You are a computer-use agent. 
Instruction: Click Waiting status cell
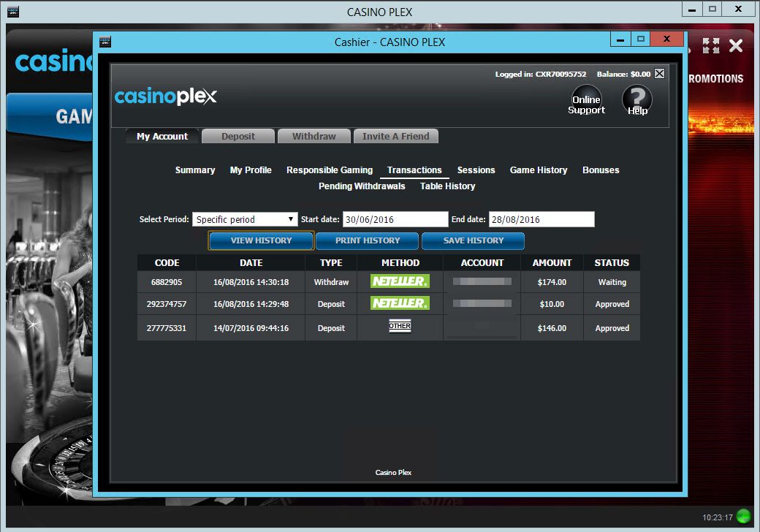[612, 282]
